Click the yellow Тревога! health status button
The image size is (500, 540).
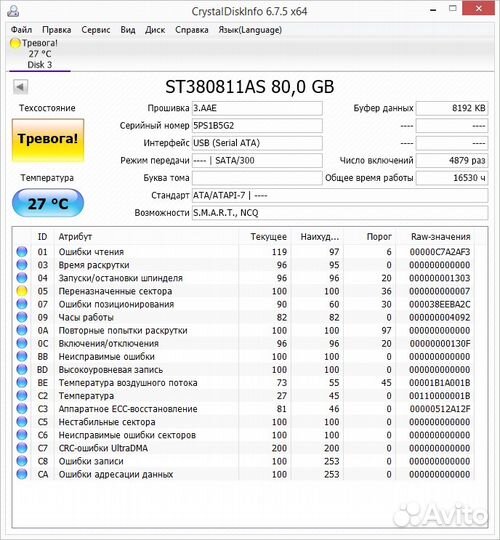click(48, 139)
